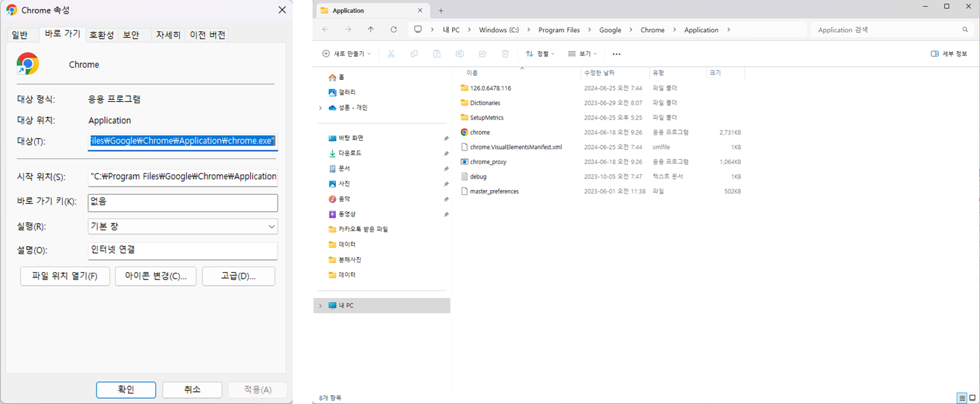
Task: Expand chevron after Program Files in breadcrumb
Action: tap(590, 30)
